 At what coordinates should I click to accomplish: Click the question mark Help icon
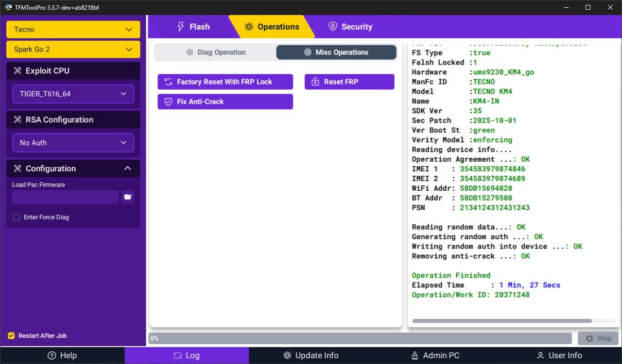click(52, 356)
